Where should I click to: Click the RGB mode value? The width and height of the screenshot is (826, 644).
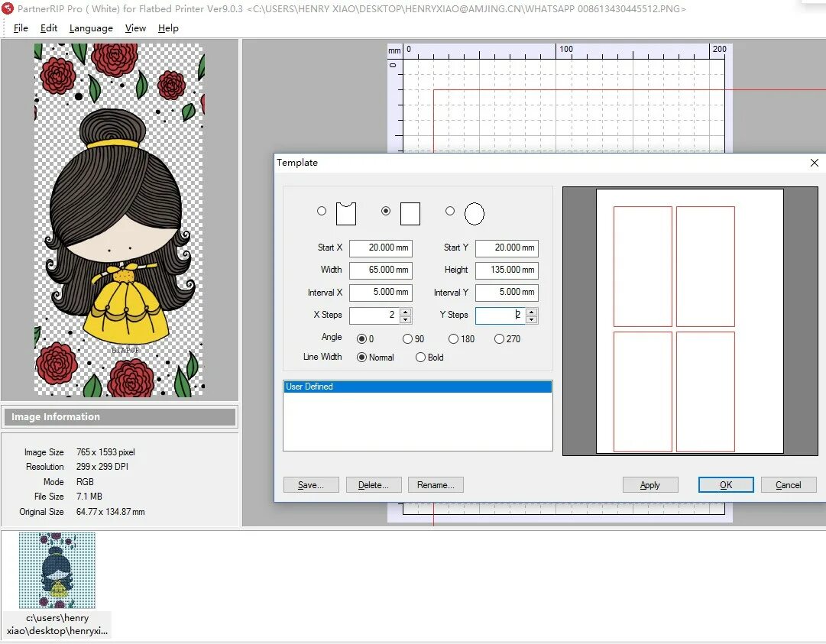85,482
